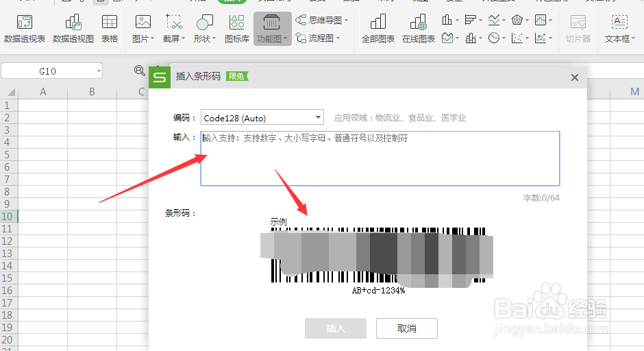Select row 20 header
Image resolution: width=644 pixels, height=351 pixels.
(x=8, y=339)
